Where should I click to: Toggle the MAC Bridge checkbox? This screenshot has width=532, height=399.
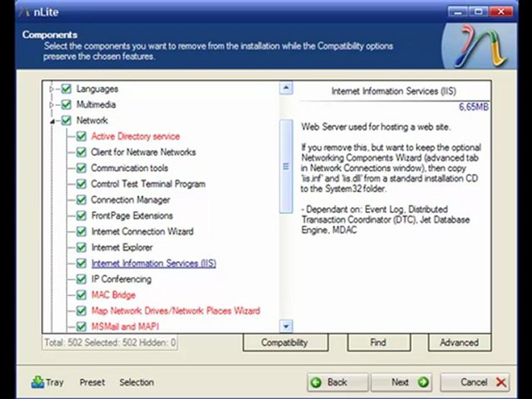click(81, 295)
